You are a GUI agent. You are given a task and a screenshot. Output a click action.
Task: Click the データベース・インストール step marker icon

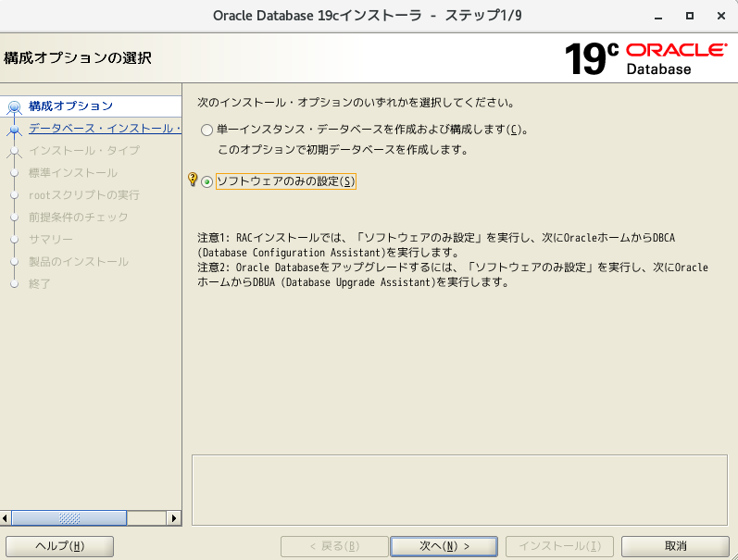[15, 130]
